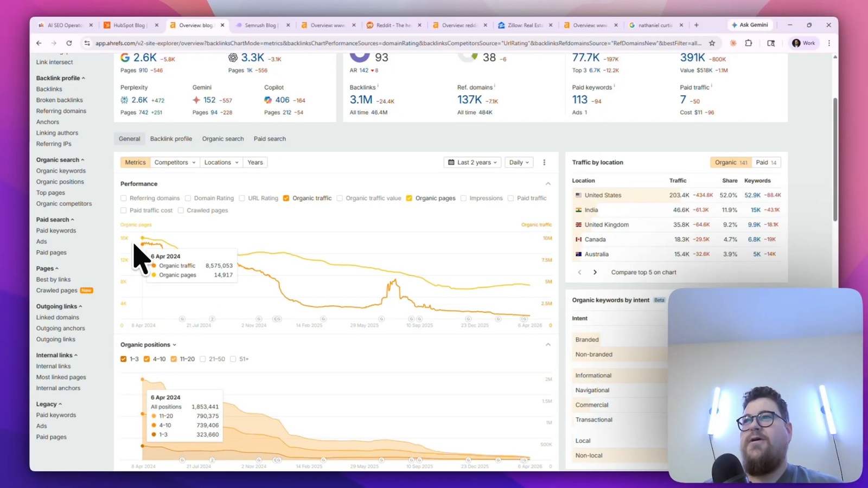Open the three-dot chart options menu
The width and height of the screenshot is (868, 488).
[544, 162]
